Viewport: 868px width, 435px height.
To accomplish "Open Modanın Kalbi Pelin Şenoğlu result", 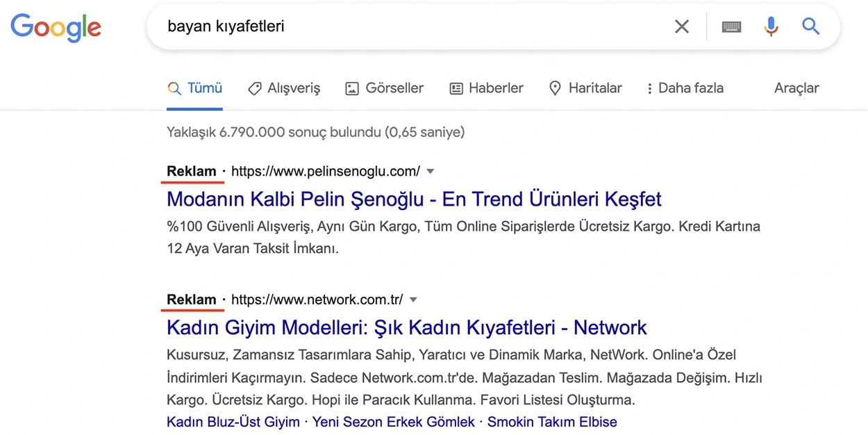I will tap(414, 199).
